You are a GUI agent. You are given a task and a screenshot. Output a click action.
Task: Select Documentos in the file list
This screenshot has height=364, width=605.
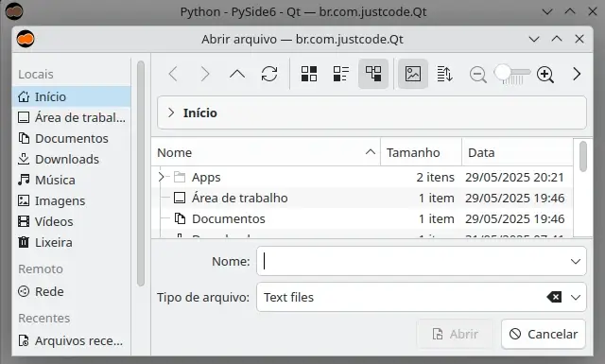tap(362, 218)
